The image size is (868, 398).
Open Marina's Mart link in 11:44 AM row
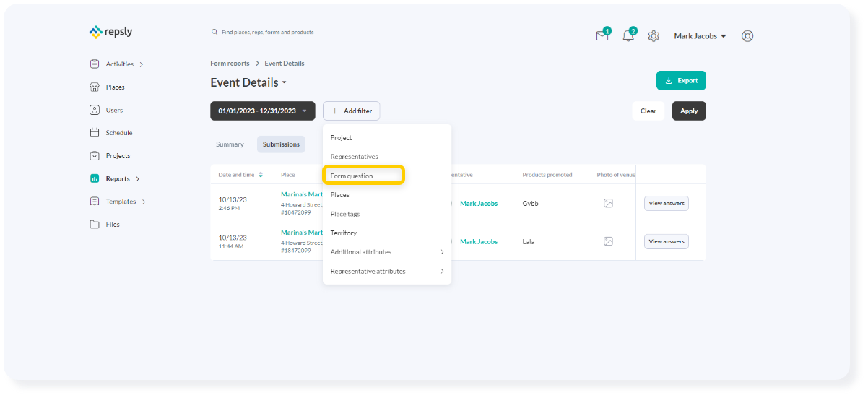coord(301,233)
